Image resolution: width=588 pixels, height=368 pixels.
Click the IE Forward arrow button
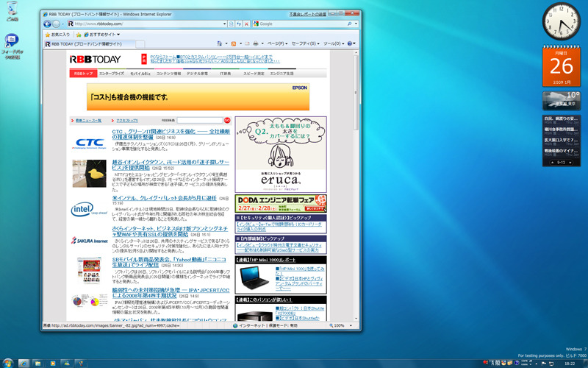click(x=57, y=24)
